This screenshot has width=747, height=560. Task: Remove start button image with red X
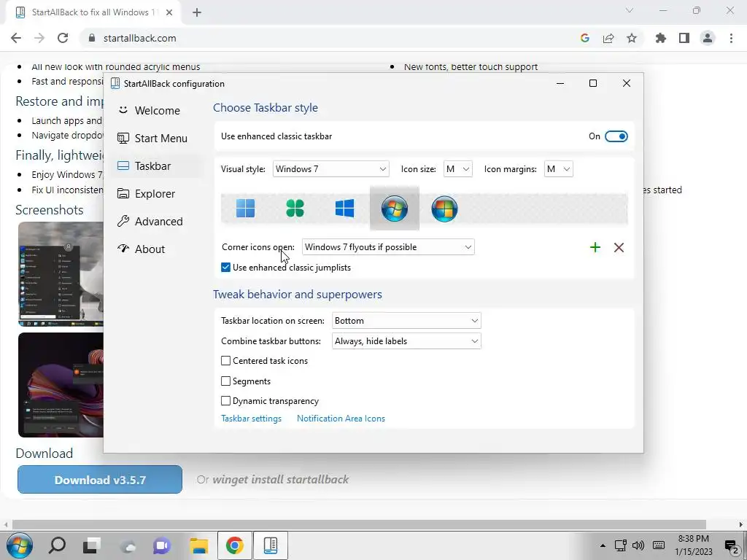619,247
